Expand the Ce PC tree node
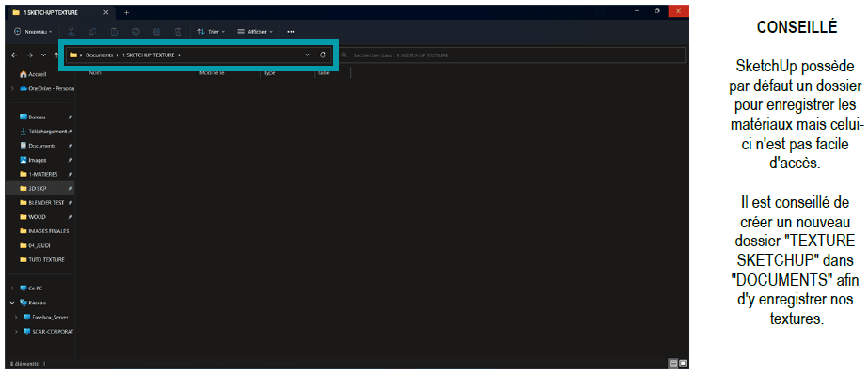 click(12, 288)
